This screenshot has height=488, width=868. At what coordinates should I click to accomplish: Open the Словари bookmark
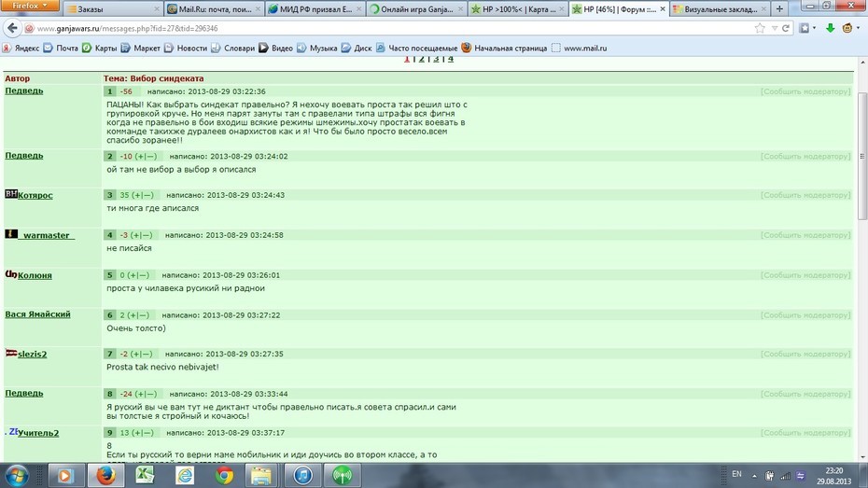click(233, 49)
